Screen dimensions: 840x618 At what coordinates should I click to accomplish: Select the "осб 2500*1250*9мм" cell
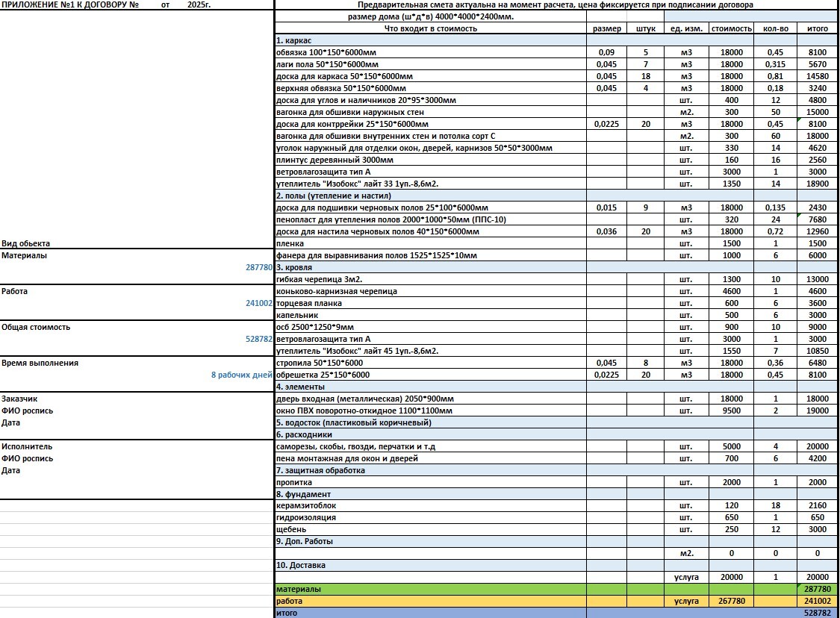point(431,327)
